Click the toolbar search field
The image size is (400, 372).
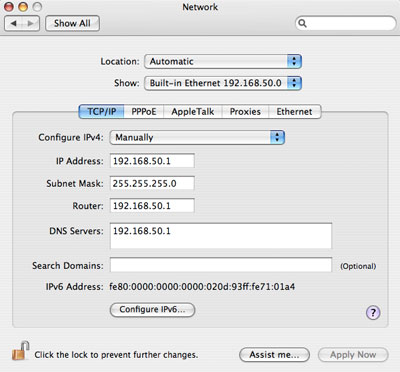(346, 23)
